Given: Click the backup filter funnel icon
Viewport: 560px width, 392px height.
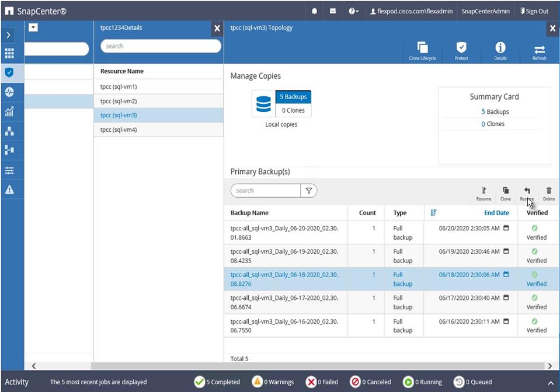Looking at the screenshot, I should pos(308,191).
